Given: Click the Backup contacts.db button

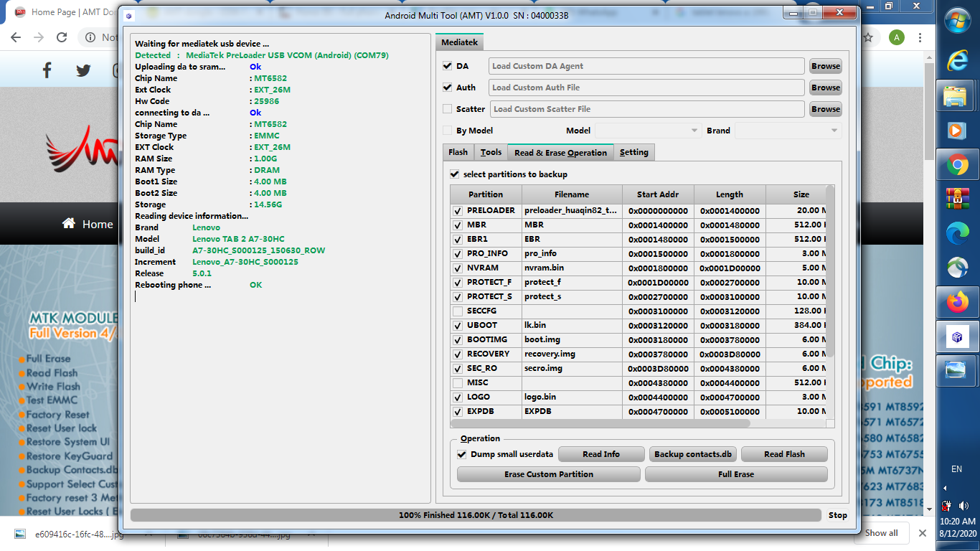Looking at the screenshot, I should (x=693, y=454).
